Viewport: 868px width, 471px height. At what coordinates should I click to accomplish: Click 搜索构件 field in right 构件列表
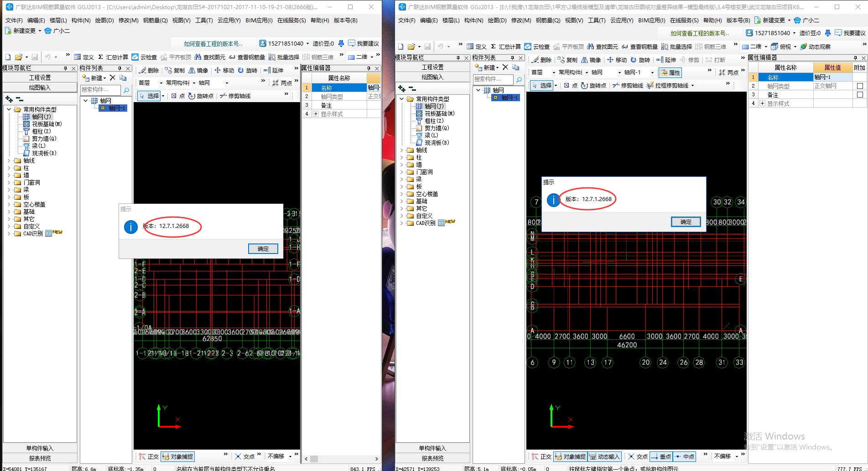pos(493,79)
